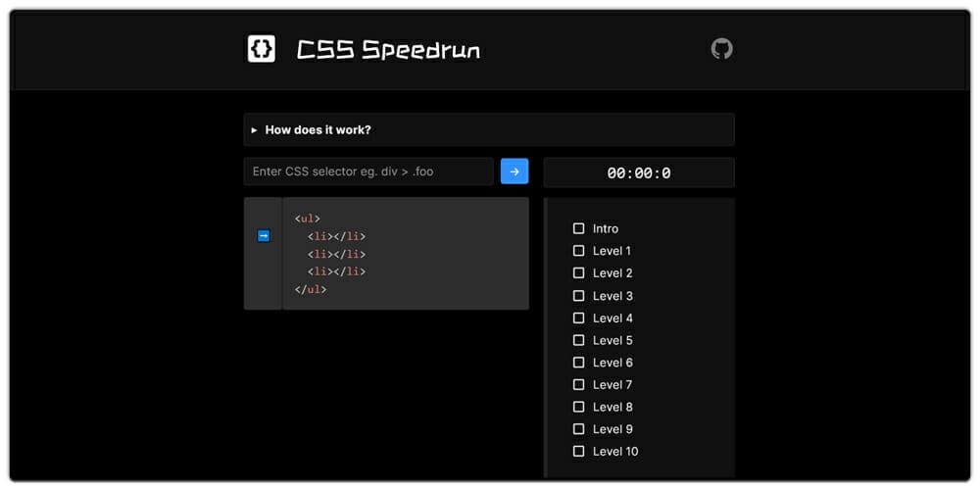Check the Level 3 checkbox
This screenshot has height=490, width=980.
pyautogui.click(x=579, y=296)
